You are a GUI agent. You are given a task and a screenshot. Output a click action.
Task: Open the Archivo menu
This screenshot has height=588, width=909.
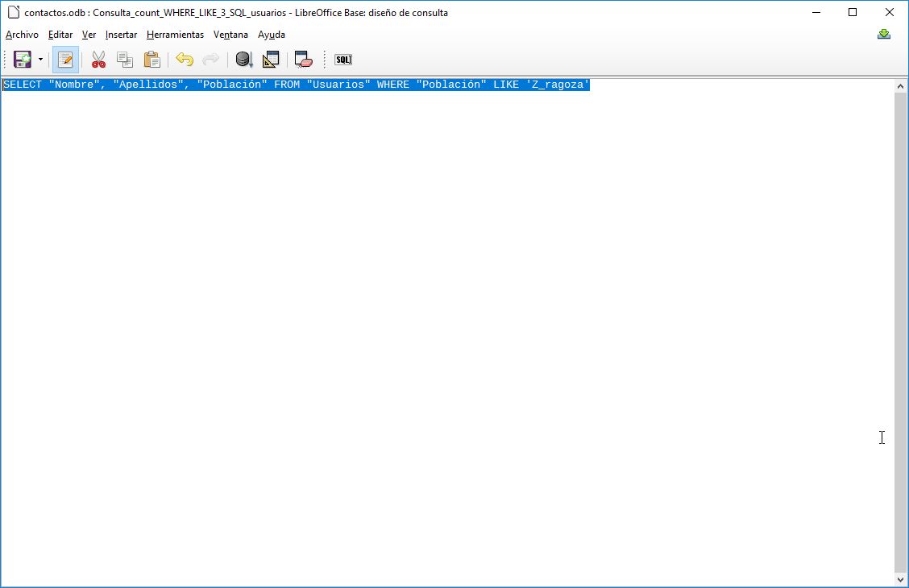22,35
